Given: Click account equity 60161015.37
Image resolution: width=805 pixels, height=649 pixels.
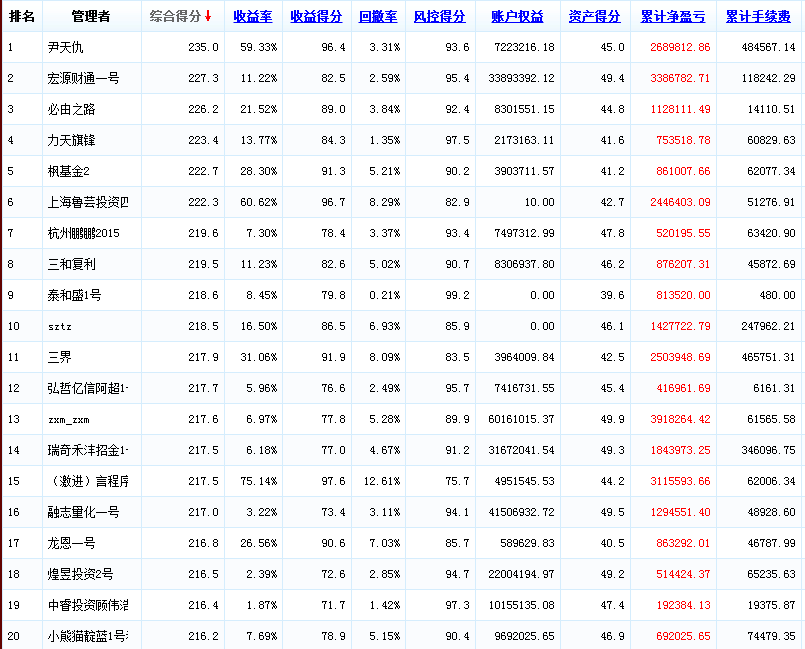Looking at the screenshot, I should (x=521, y=419).
